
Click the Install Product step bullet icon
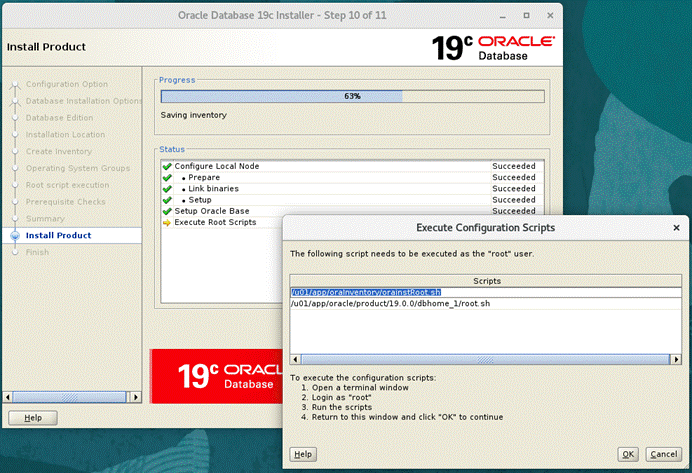[15, 236]
